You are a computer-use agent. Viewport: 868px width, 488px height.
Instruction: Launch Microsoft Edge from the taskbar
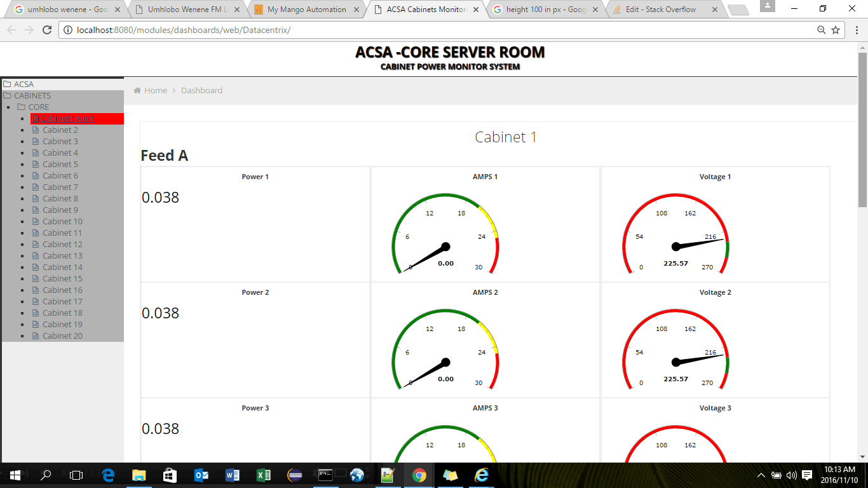[107, 475]
